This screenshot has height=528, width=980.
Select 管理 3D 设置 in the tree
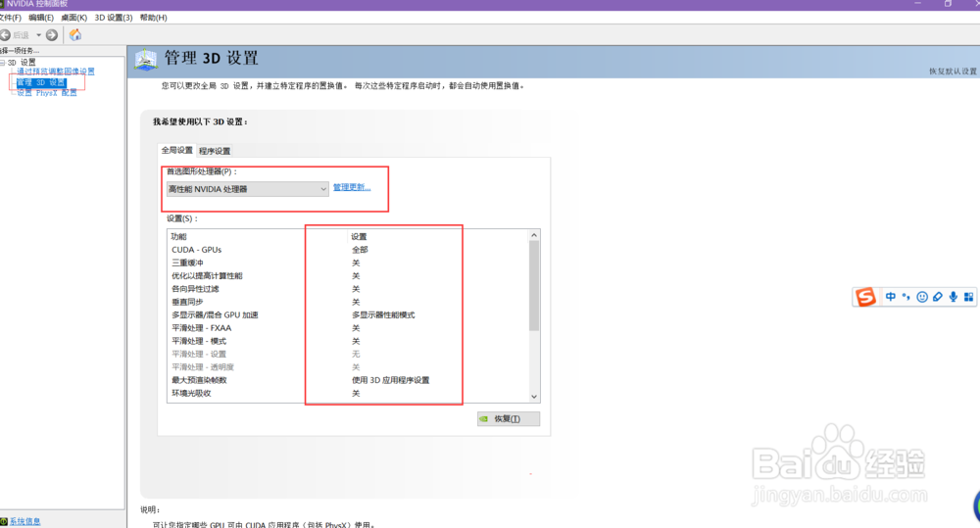coord(40,82)
